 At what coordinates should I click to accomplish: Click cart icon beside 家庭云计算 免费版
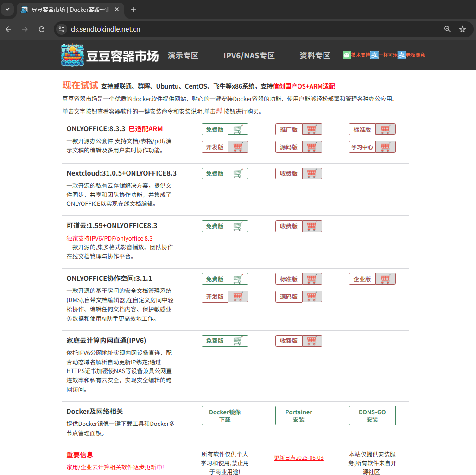pos(238,341)
